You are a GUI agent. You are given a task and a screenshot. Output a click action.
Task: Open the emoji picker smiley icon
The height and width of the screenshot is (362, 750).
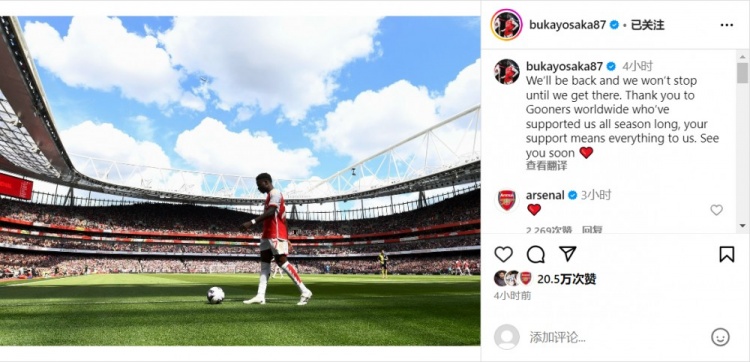[x=720, y=337]
